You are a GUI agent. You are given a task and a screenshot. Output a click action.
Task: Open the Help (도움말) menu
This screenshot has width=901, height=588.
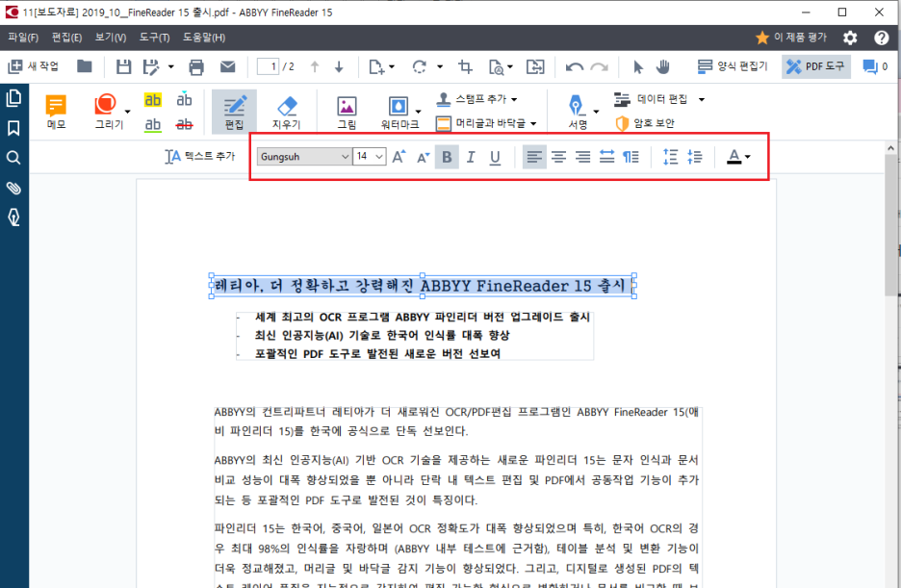204,38
